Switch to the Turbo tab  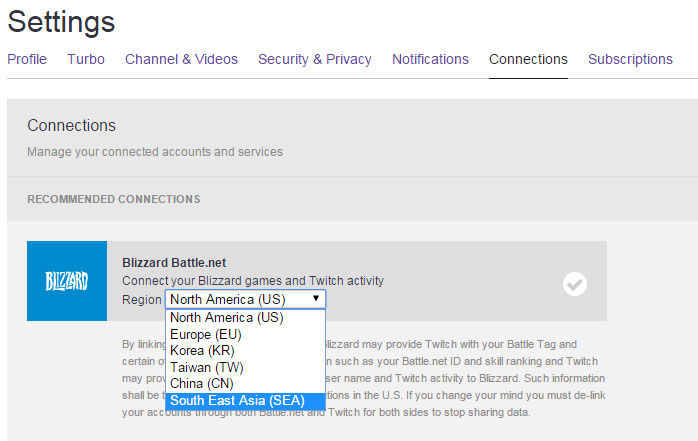click(x=86, y=59)
